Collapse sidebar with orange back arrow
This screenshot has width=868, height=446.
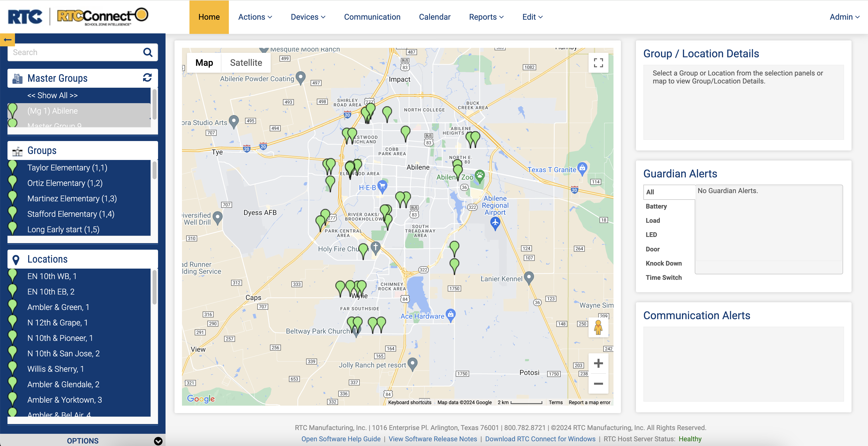click(x=7, y=40)
